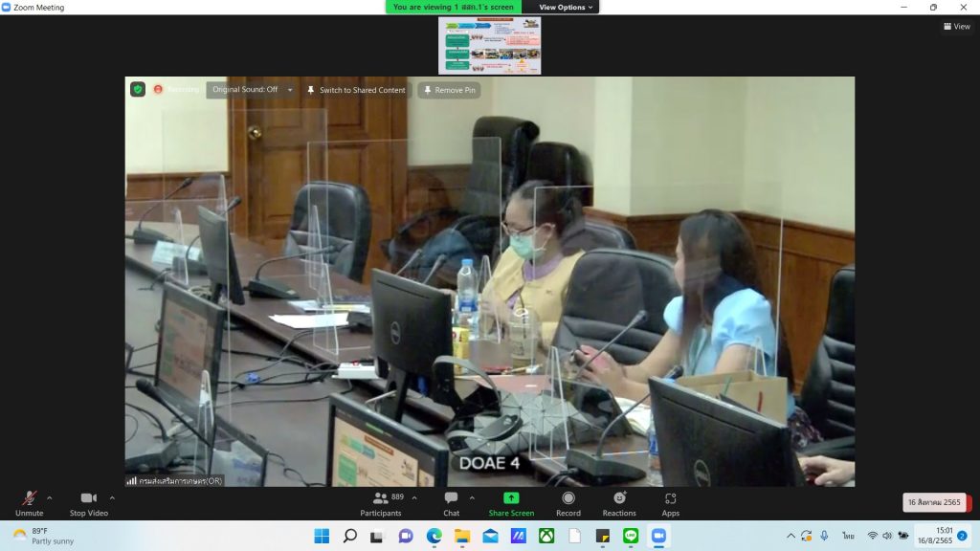Open Xbox app from taskbar
This screenshot has width=980, height=551.
pos(546,536)
